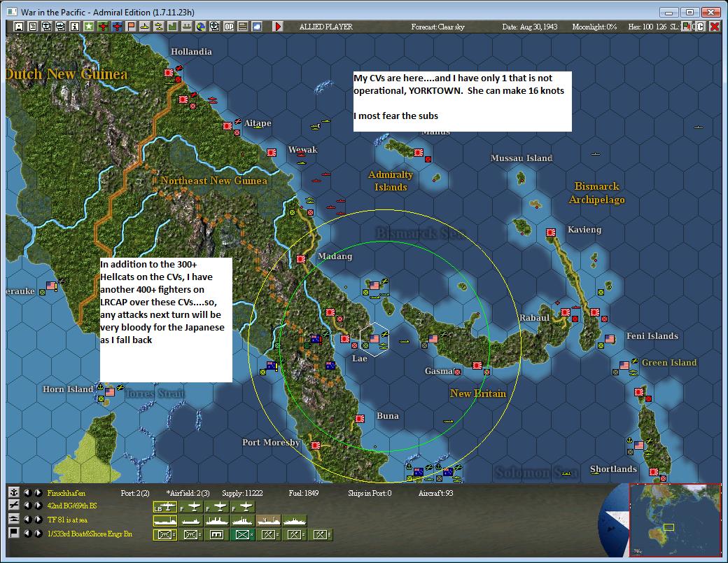
Task: Open the 'i' information screen icon
Action: click(74, 27)
